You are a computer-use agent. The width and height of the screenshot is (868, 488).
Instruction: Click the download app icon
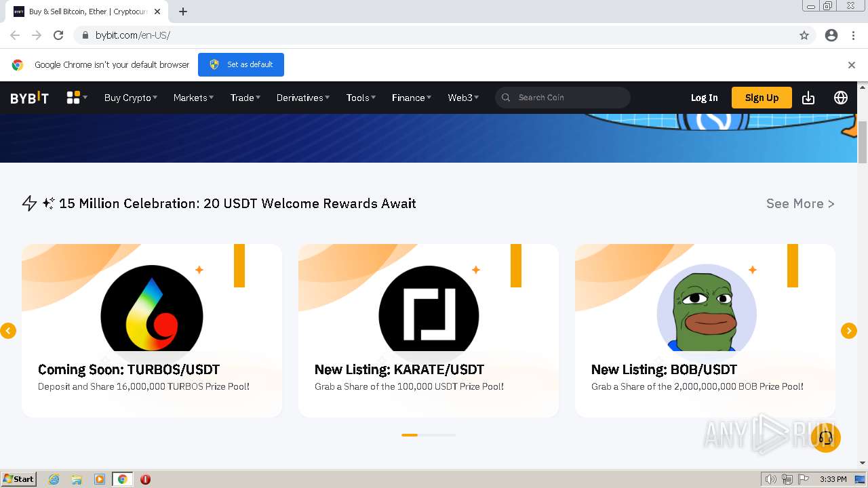[x=808, y=98]
